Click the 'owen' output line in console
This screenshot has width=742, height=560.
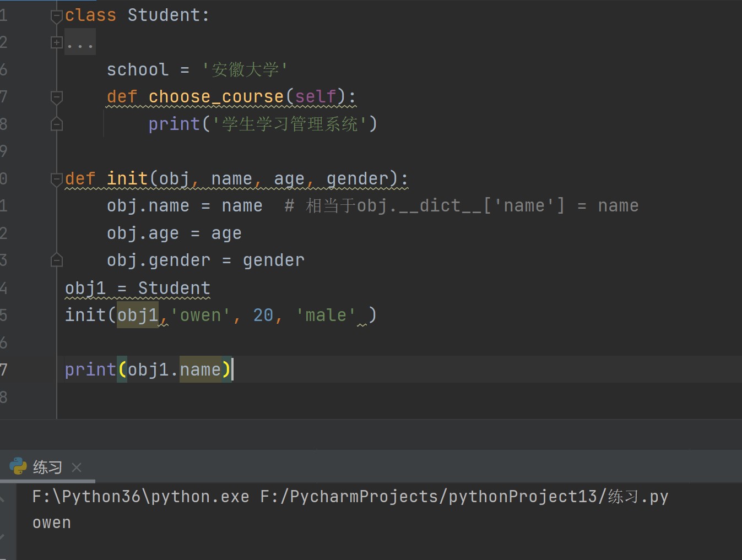tap(52, 523)
